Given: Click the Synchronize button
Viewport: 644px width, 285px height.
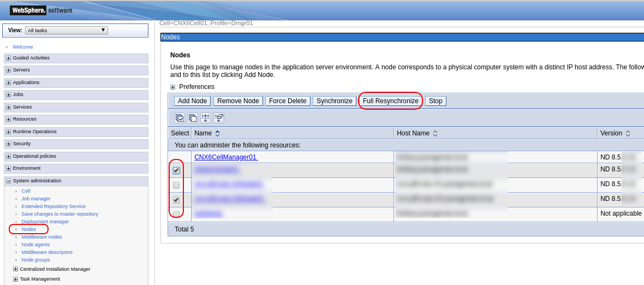Looking at the screenshot, I should (x=334, y=101).
